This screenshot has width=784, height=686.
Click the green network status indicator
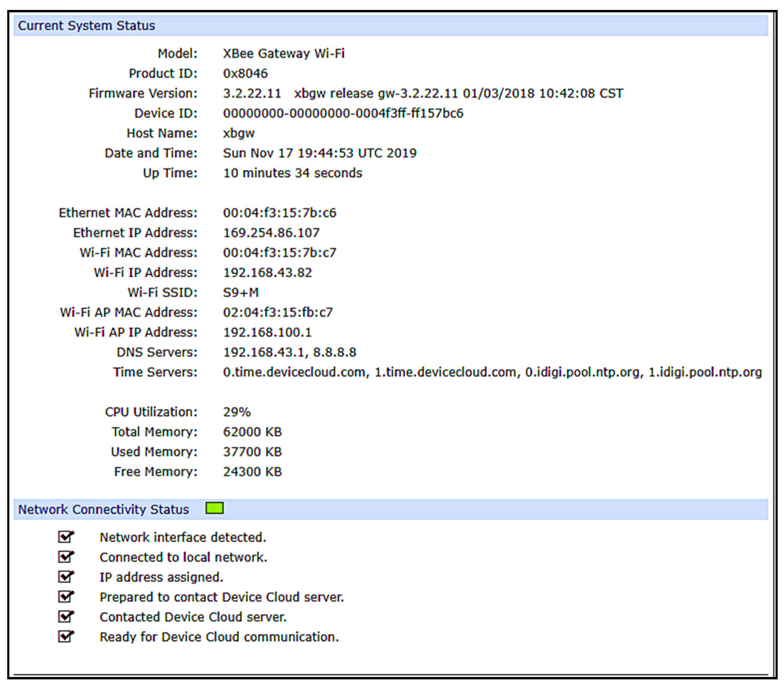(215, 508)
